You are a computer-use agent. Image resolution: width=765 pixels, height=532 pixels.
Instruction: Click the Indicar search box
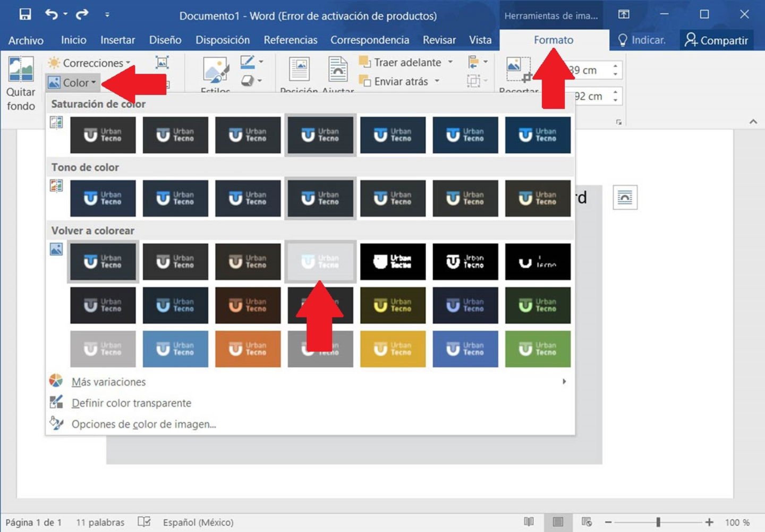click(x=642, y=40)
